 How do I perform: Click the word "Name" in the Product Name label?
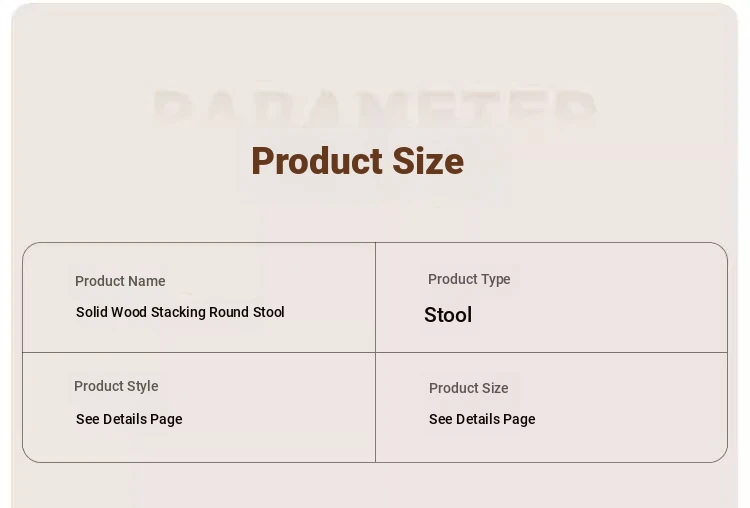147,281
